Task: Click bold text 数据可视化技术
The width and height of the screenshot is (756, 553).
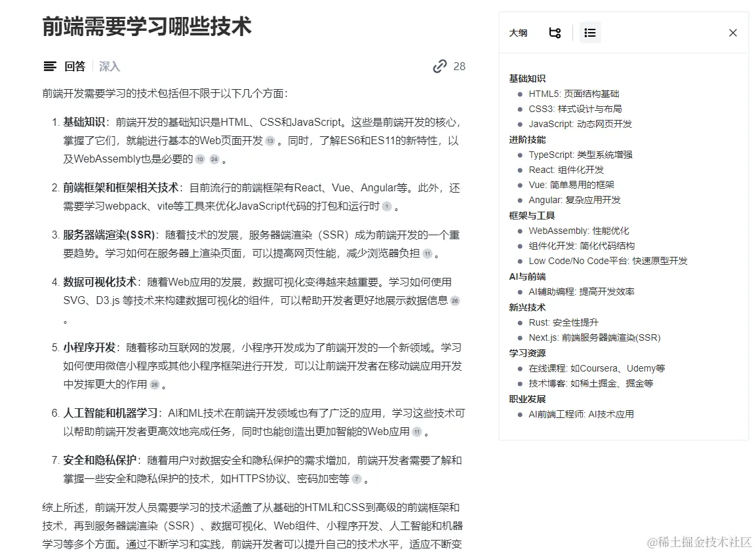Action: pyautogui.click(x=99, y=282)
